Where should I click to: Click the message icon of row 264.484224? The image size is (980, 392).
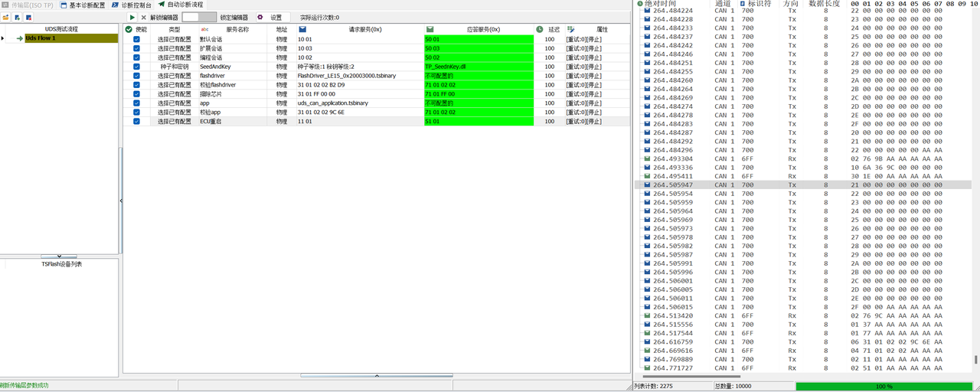click(647, 11)
